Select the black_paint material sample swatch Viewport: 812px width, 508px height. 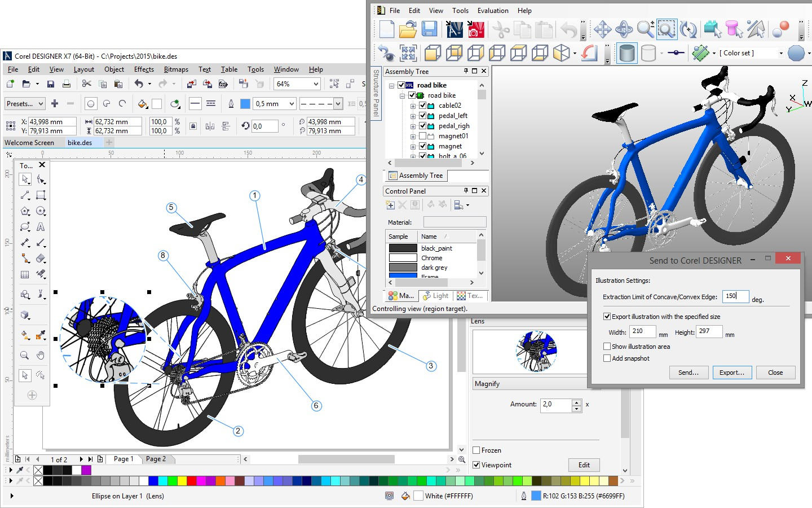[x=403, y=248]
